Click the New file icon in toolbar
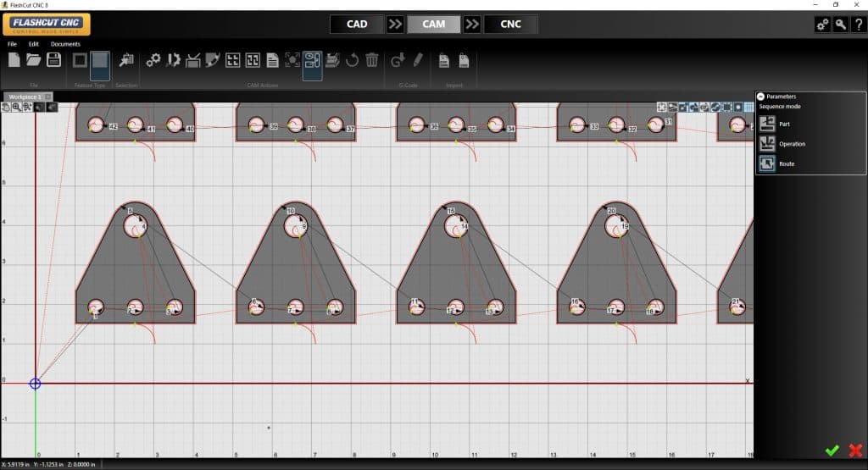The width and height of the screenshot is (868, 470). tap(14, 59)
